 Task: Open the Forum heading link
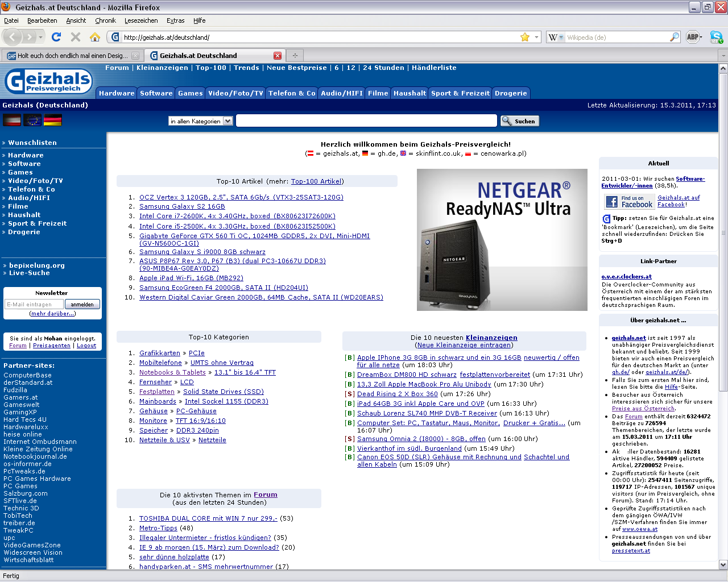(x=266, y=495)
